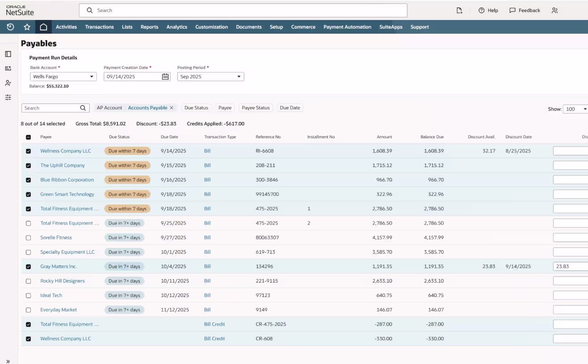Click reference number 80063307
The image size is (588, 364).
(x=267, y=237)
